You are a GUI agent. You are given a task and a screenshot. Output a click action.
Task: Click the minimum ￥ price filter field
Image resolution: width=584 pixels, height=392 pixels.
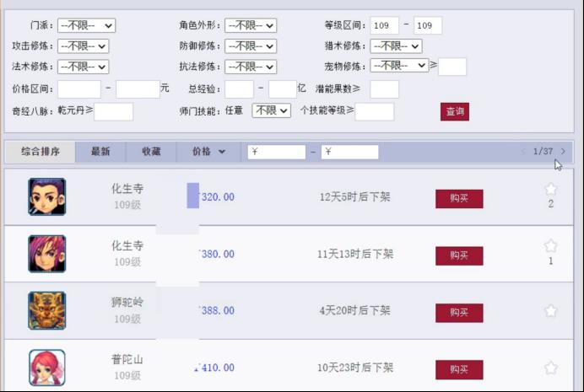[x=276, y=152]
